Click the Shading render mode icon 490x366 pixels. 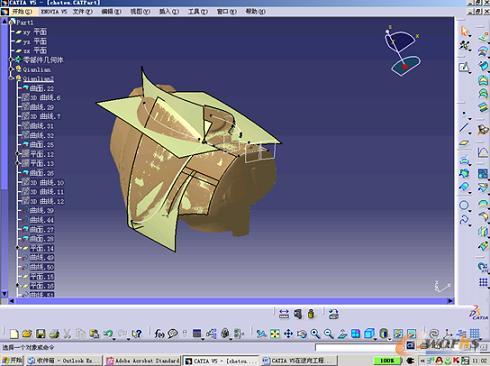coord(384,333)
